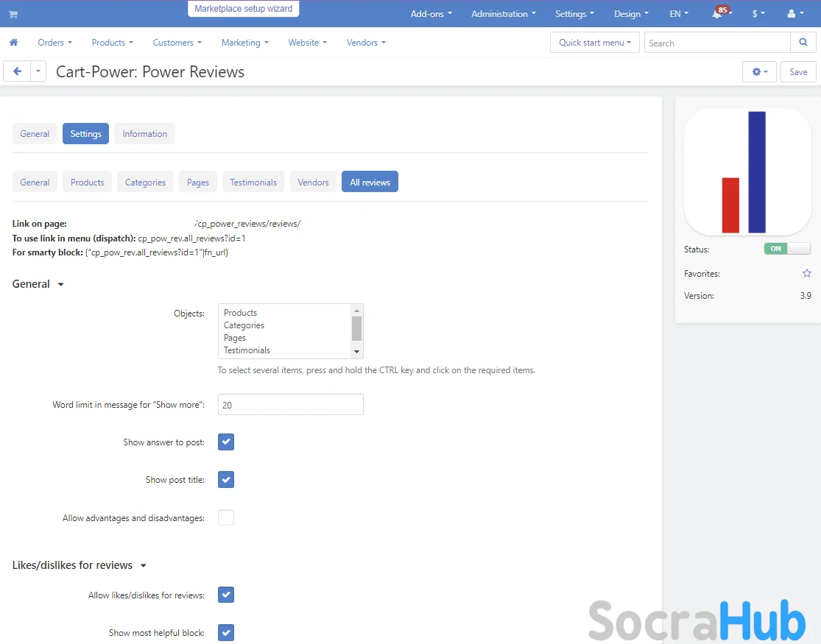Click the version number 3.9
Viewport: 821px width, 644px height.
(x=806, y=295)
